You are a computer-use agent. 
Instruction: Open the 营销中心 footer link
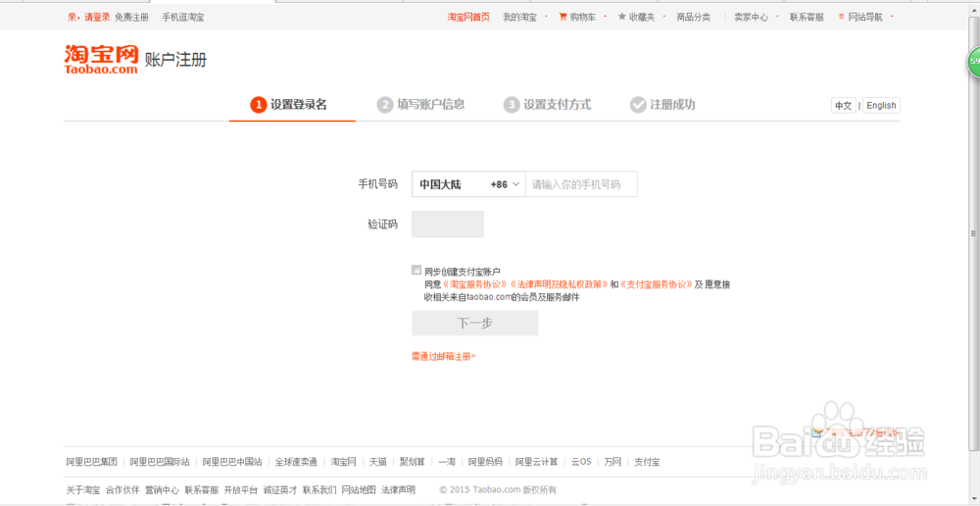162,489
